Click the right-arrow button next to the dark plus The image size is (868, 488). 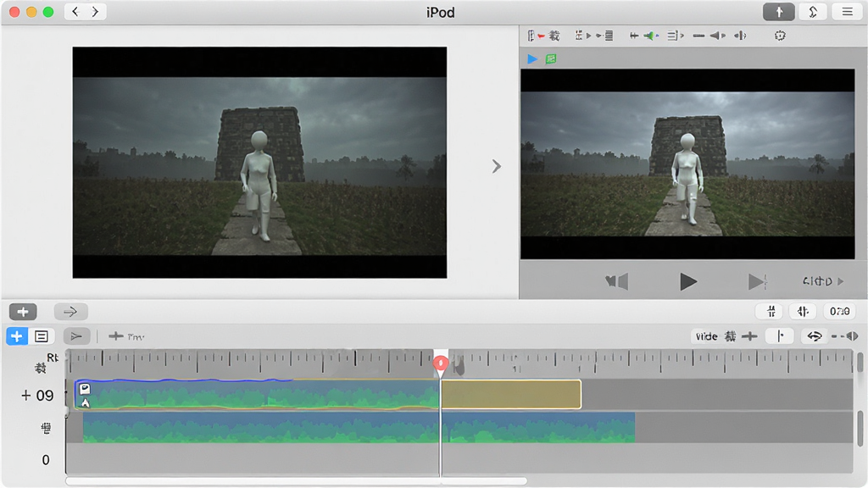point(70,312)
